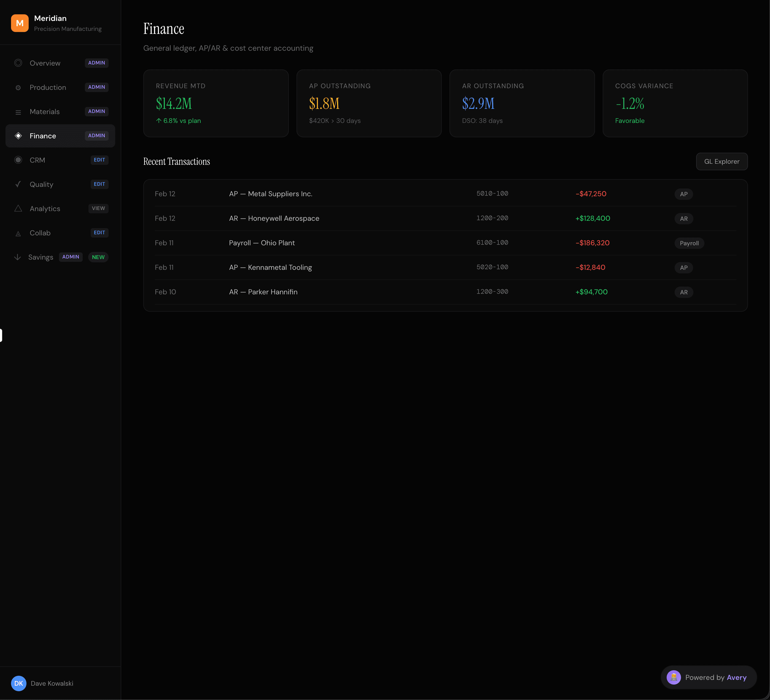
Task: Click the Finance diamond icon
Action: pyautogui.click(x=18, y=136)
